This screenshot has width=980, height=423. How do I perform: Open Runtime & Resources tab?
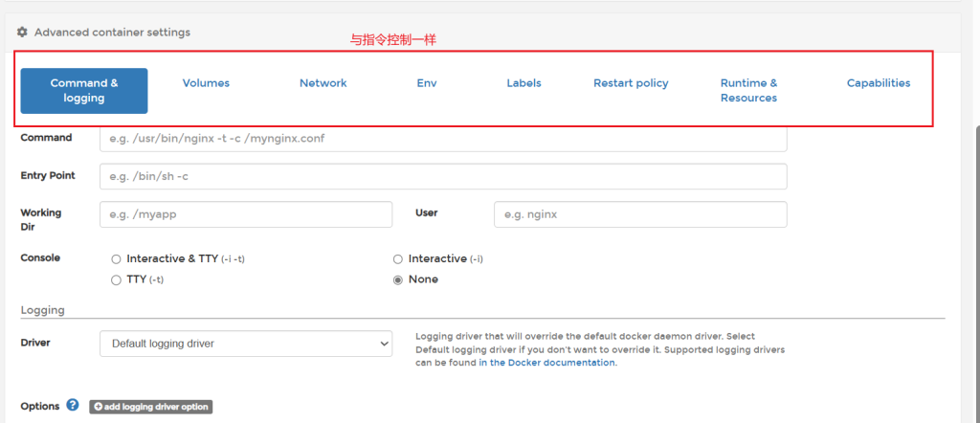tap(748, 91)
